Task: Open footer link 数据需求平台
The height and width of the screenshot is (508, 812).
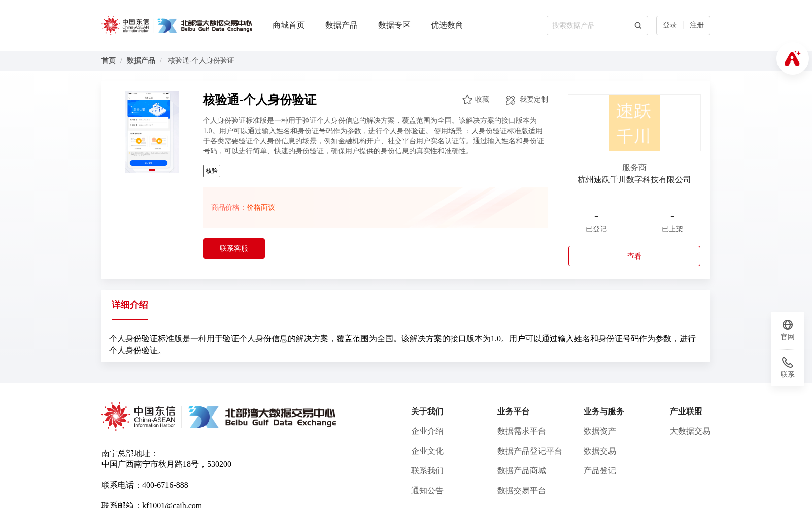Action: (x=522, y=431)
